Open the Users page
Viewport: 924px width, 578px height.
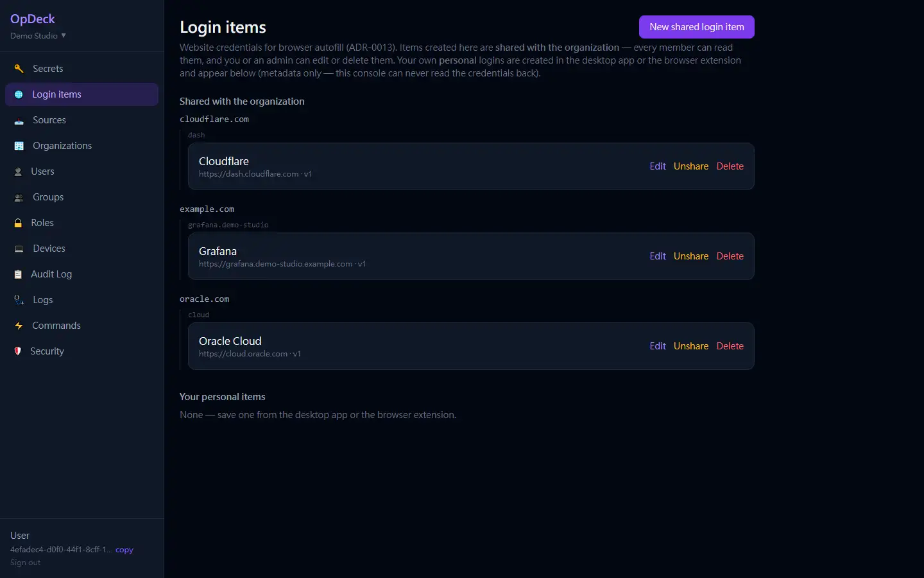81,171
